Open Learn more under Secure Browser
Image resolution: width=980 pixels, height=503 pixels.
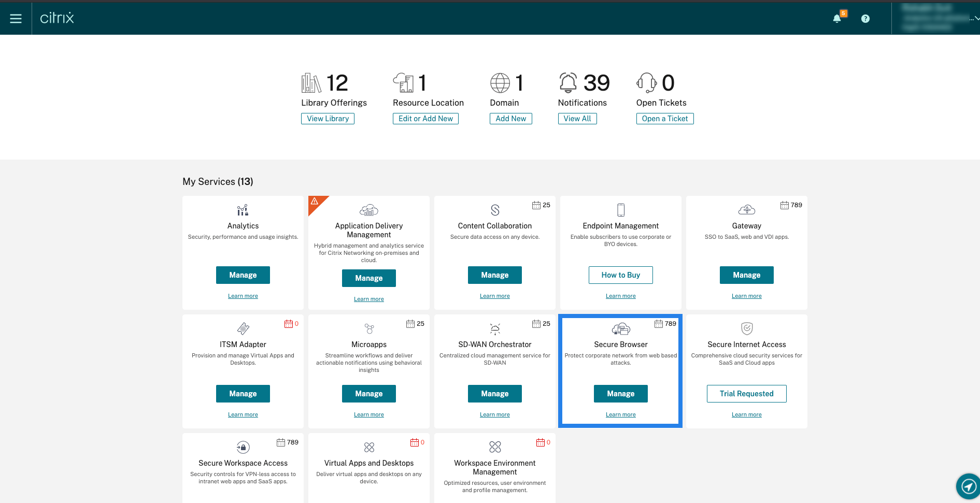(x=621, y=415)
